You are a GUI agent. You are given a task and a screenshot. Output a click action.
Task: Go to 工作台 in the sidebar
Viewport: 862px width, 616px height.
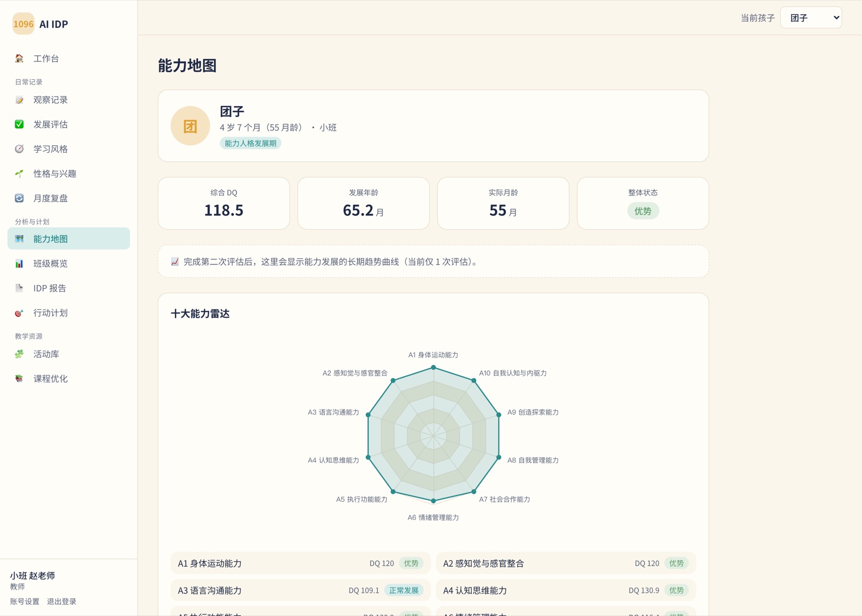(x=69, y=58)
